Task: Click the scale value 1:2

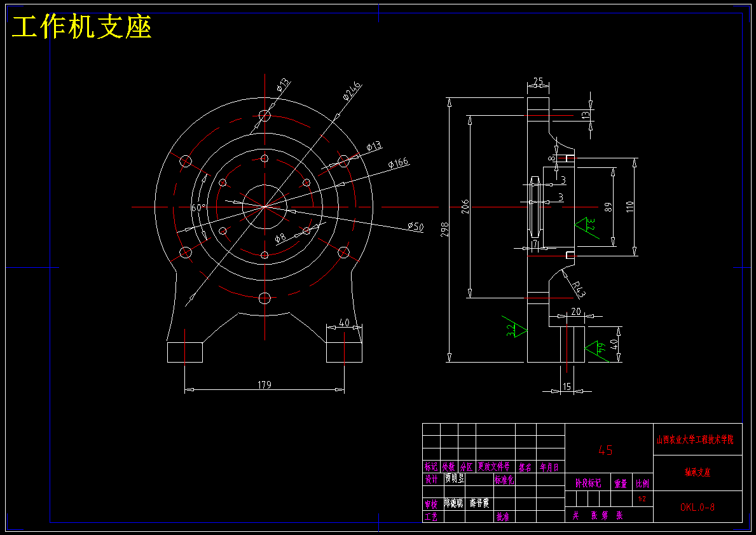Action: pos(642,499)
